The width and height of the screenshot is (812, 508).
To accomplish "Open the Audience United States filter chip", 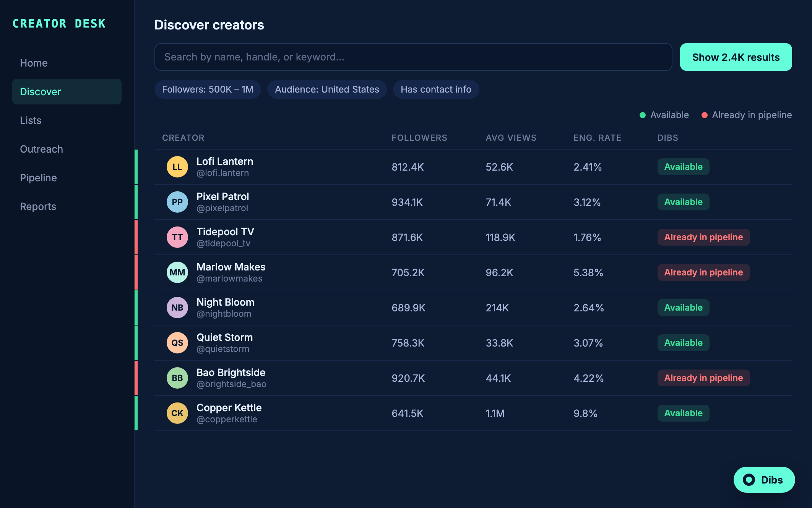I will pos(327,90).
